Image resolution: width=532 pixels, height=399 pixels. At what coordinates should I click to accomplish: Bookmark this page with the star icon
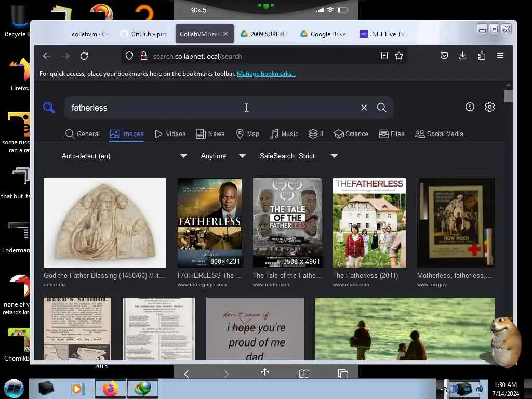point(399,56)
